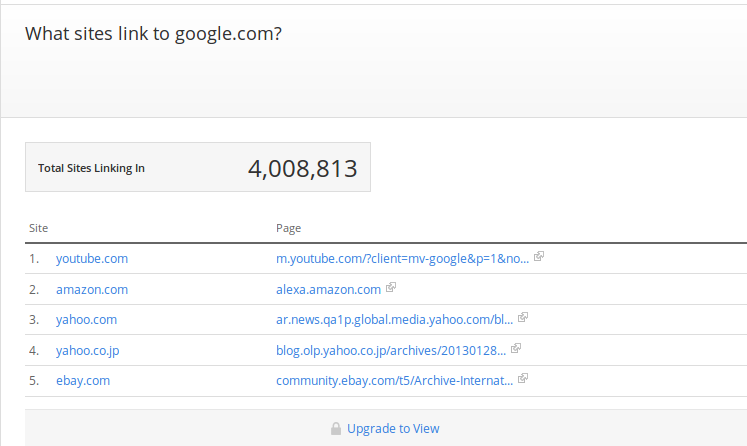Open ar.news.qa1p.global.media.yahoo.com page link

point(394,320)
